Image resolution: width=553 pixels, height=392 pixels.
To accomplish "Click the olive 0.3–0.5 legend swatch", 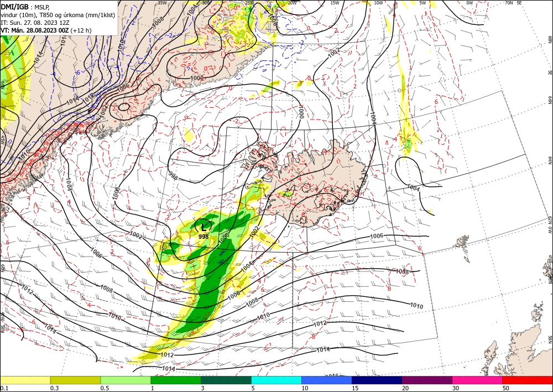I will pos(75,380).
